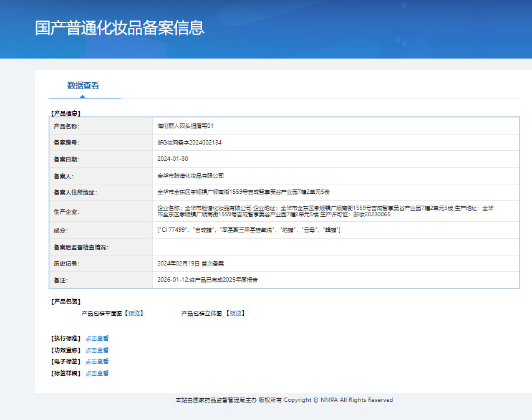Select the 备案人住所地址 address value
532x420 pixels.
[x=243, y=192]
